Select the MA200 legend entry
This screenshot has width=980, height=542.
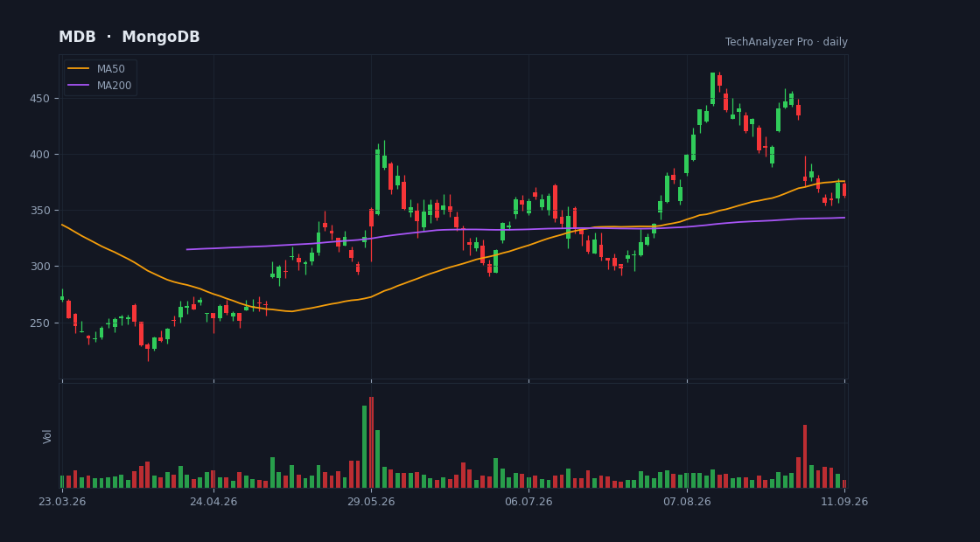pyautogui.click(x=100, y=86)
